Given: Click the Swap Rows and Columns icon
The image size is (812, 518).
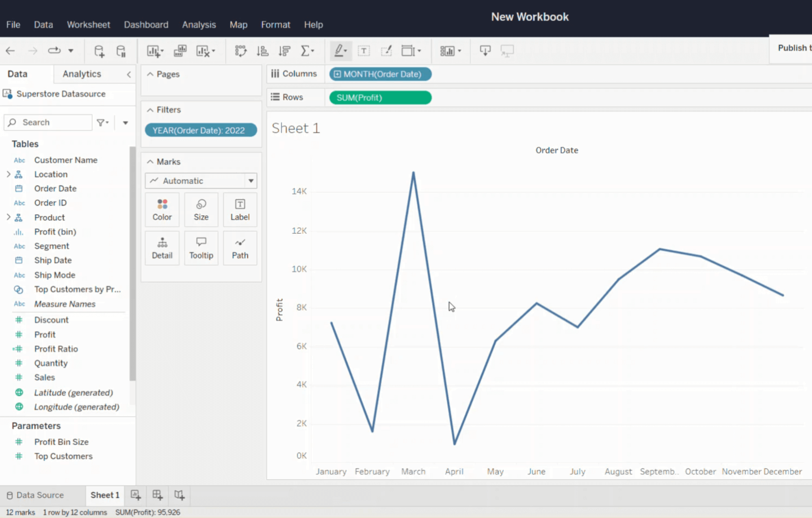Looking at the screenshot, I should point(241,51).
